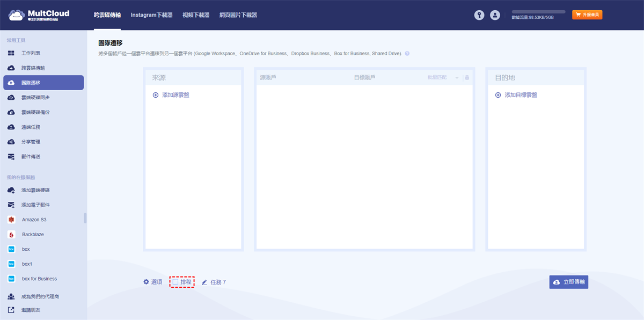Click 添加電子郵件 in the sidebar
This screenshot has height=320, width=644.
click(x=43, y=205)
